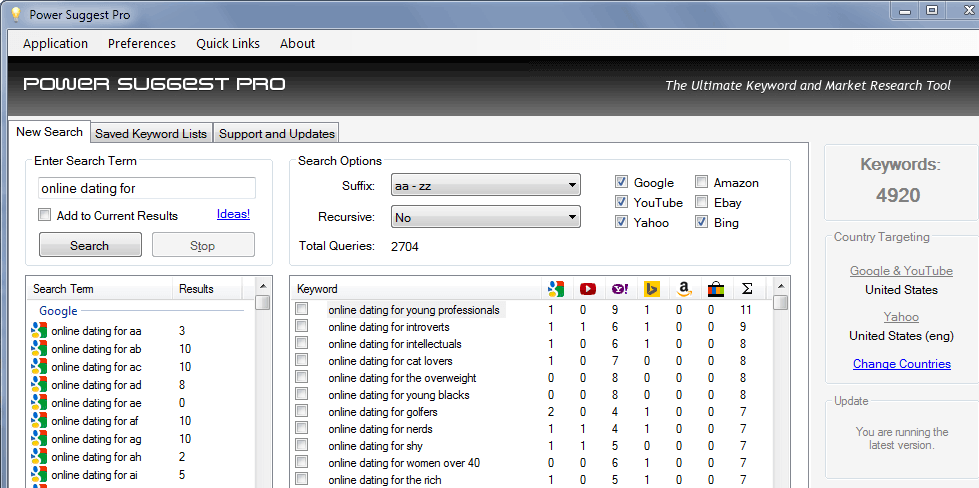Screen dimensions: 979x488
Task: Click the Google & YouTube country link
Action: [901, 271]
